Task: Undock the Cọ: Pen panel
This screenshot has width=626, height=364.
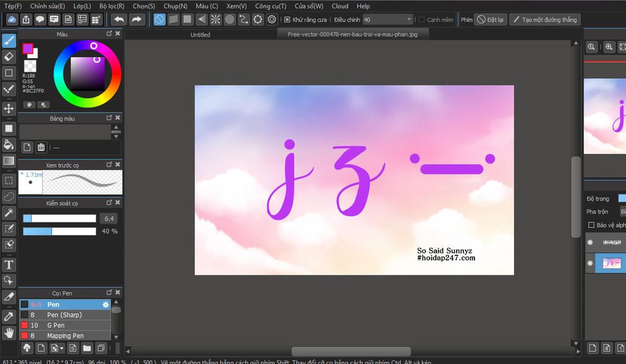Action: 109,292
